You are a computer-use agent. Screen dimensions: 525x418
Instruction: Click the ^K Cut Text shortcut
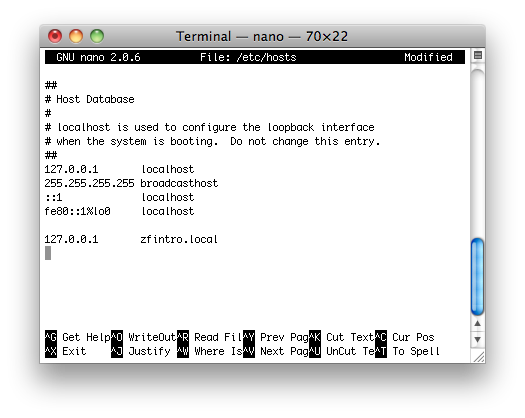click(x=342, y=337)
